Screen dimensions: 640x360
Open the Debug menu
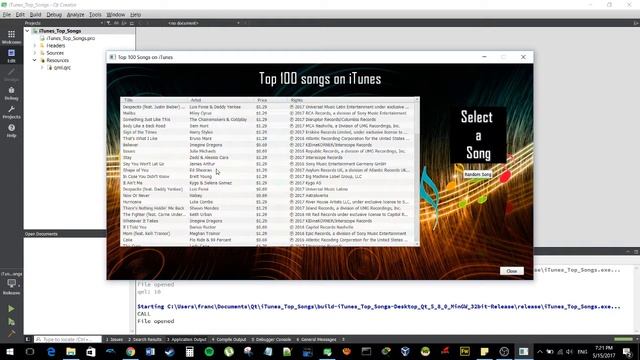(54, 15)
